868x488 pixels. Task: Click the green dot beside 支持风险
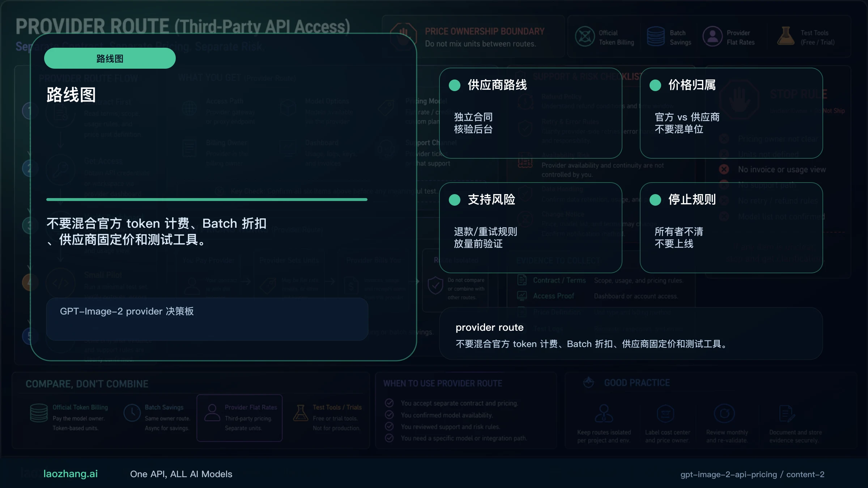(x=455, y=200)
